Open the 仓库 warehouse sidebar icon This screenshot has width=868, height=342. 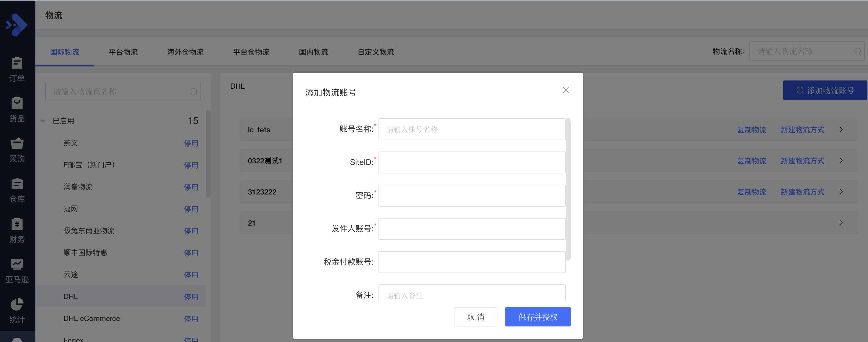pos(17,191)
